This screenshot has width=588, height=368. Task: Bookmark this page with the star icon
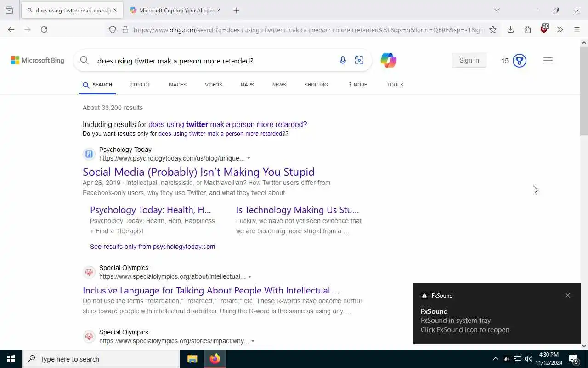coord(493,29)
